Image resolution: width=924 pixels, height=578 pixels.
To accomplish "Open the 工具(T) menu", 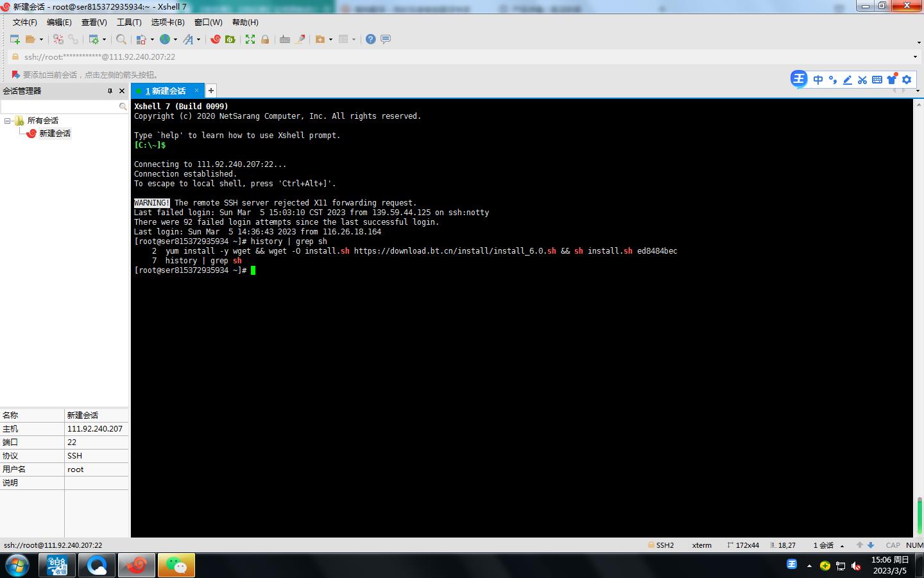I will (x=129, y=22).
